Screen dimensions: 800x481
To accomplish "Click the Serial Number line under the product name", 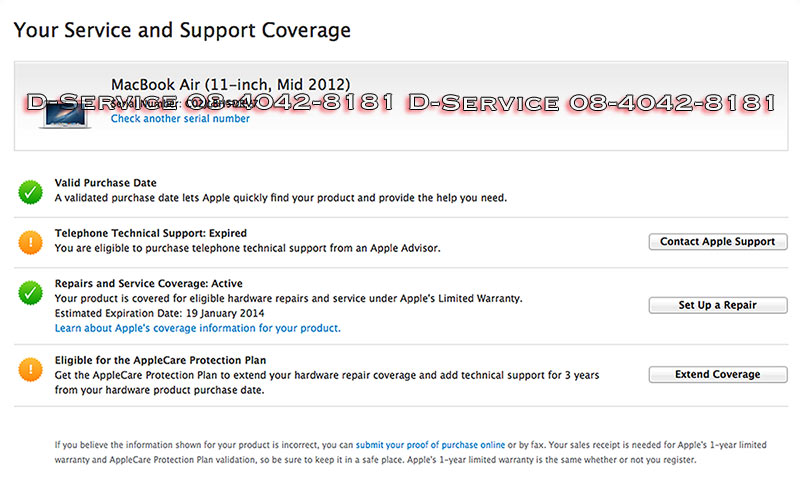I will click(x=182, y=102).
